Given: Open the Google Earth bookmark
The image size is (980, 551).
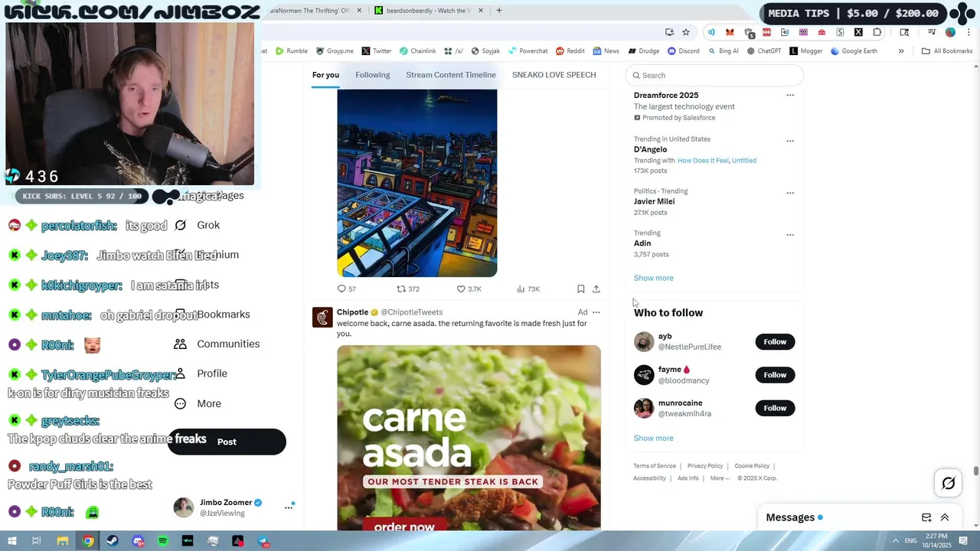Looking at the screenshot, I should click(x=854, y=51).
